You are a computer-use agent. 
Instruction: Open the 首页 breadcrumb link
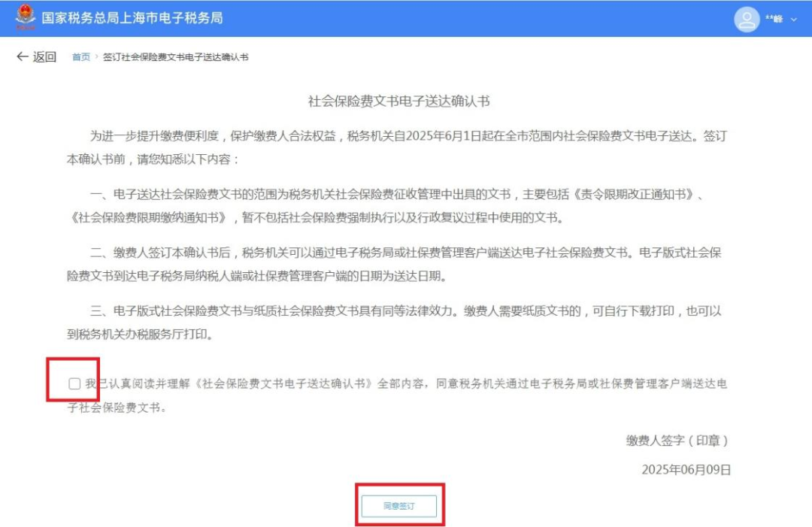(80, 57)
